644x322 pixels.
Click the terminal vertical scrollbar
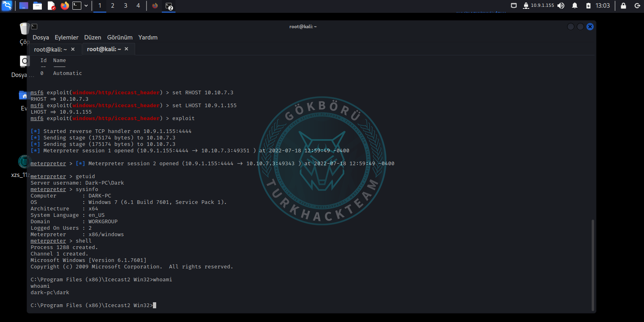click(x=593, y=265)
